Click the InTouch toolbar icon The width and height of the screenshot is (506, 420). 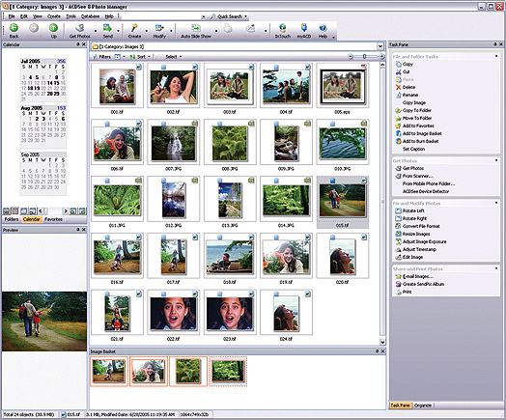click(283, 28)
